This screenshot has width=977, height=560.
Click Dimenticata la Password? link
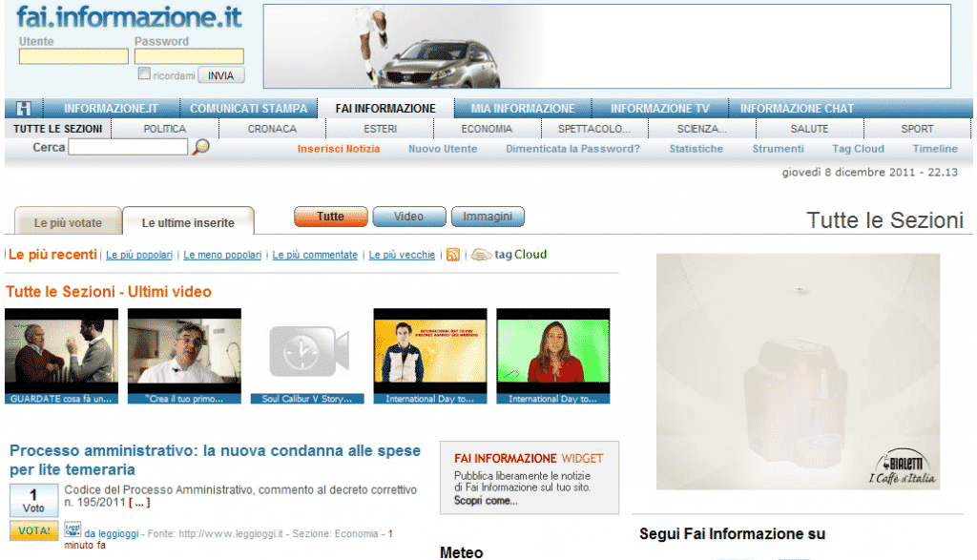(572, 149)
